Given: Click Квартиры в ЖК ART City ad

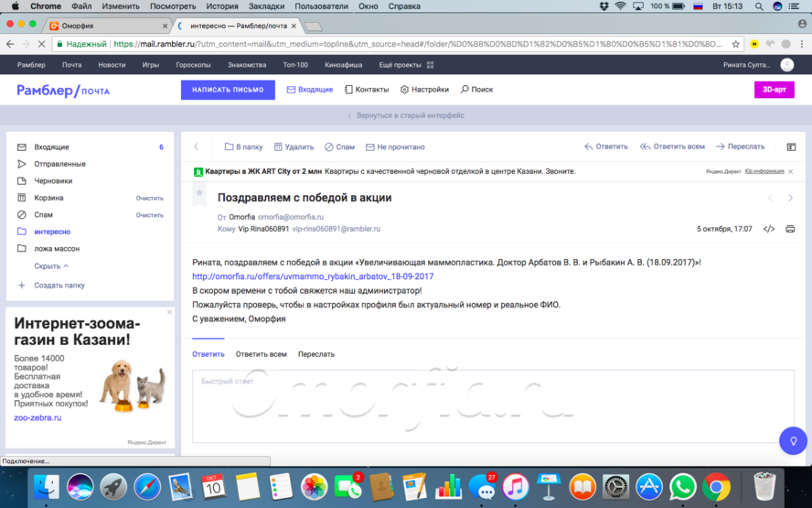Looking at the screenshot, I should click(x=263, y=171).
